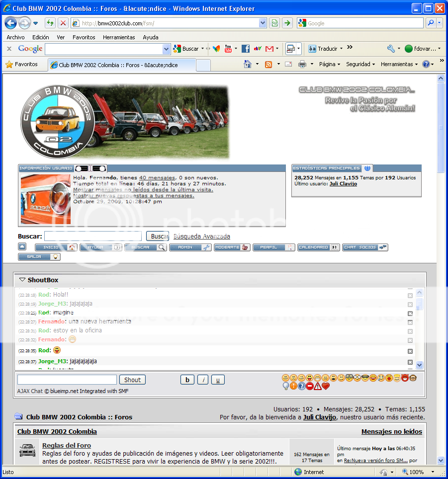Collapse the ShoutBox panel
Image resolution: width=448 pixels, height=479 pixels.
click(x=22, y=280)
